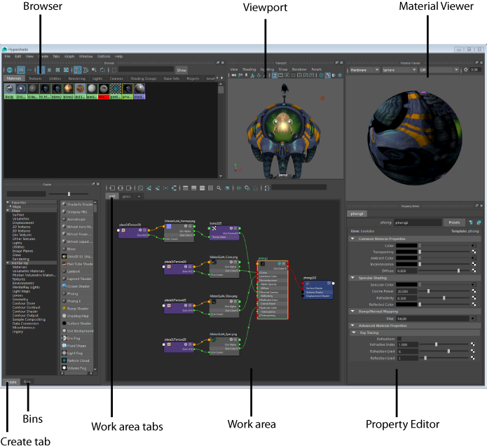Click the lock icon beside work area search field

(x=267, y=188)
